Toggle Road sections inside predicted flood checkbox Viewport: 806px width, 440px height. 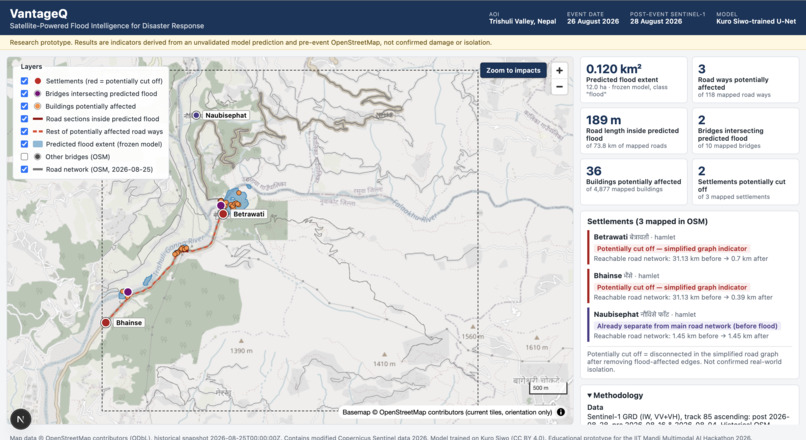24,119
